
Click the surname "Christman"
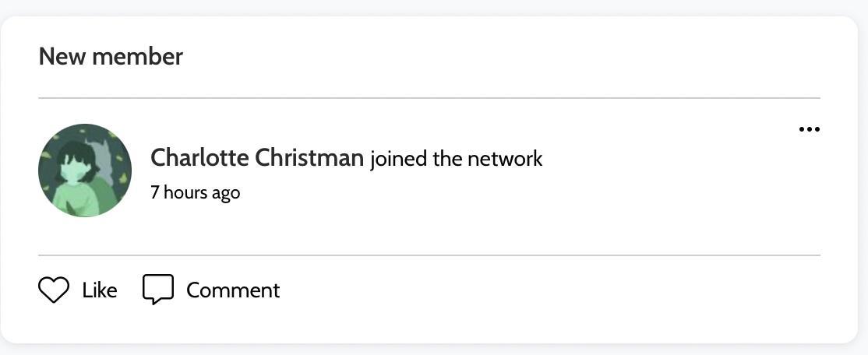pyautogui.click(x=309, y=158)
